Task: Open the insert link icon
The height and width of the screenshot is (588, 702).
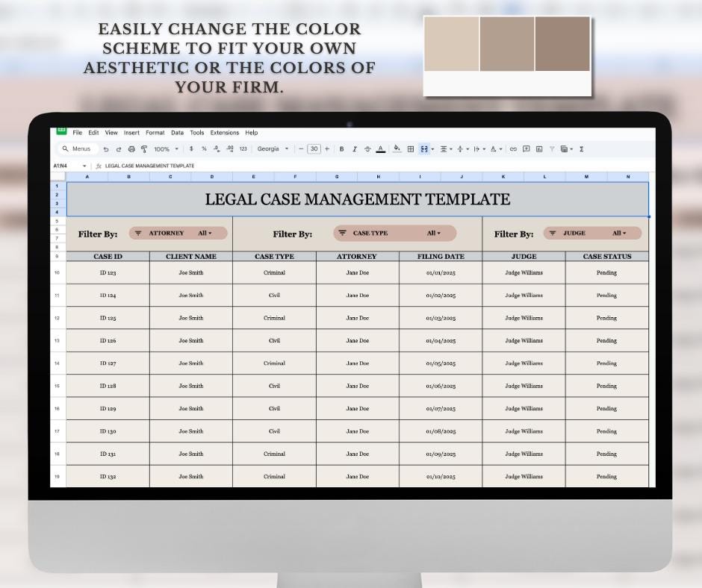Action: click(512, 148)
